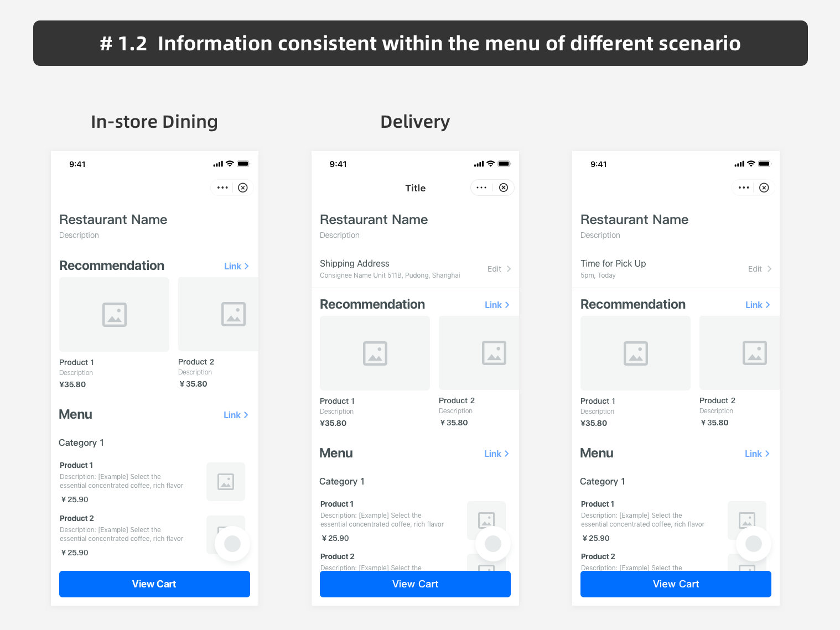Close the Delivery mini program

[503, 188]
